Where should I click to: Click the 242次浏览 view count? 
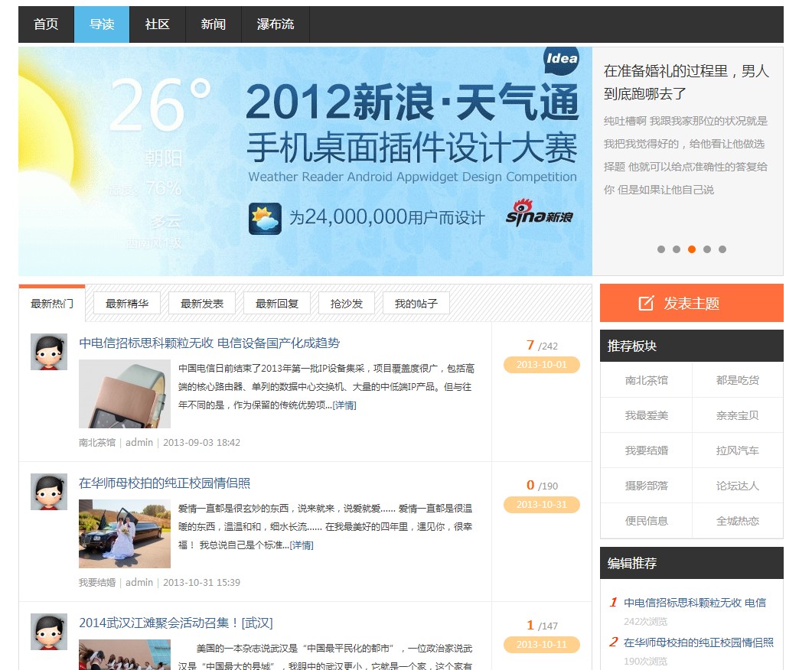click(x=645, y=621)
